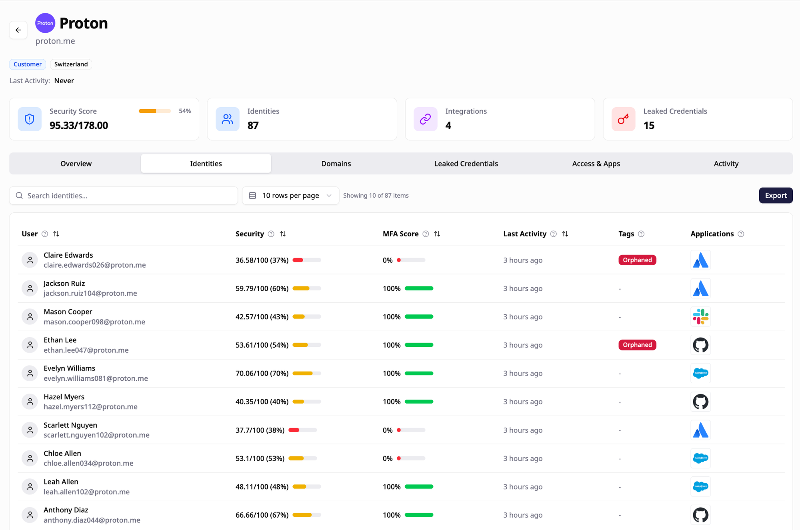Click the back arrow button
The width and height of the screenshot is (800, 532).
pyautogui.click(x=18, y=30)
